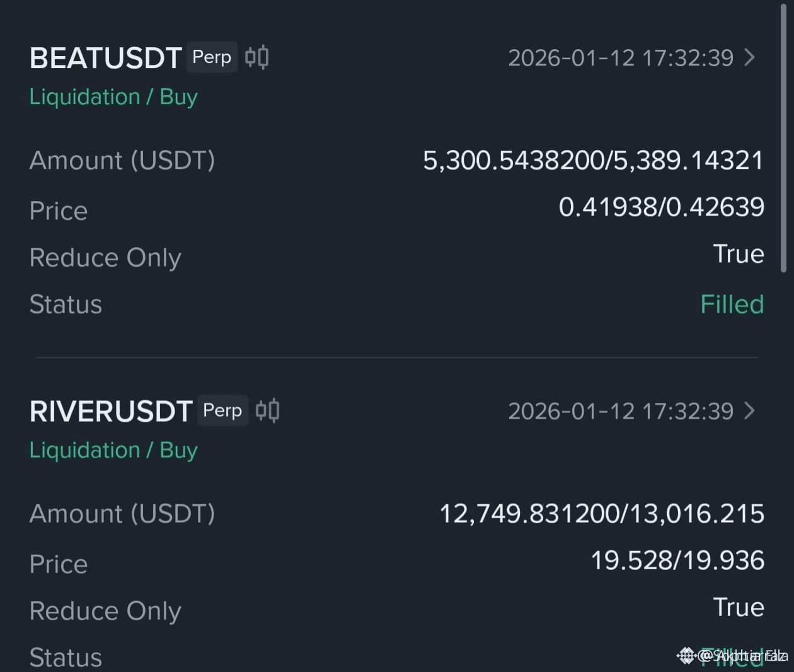
Task: Open the BEATUSDT pair title
Action: [x=105, y=58]
